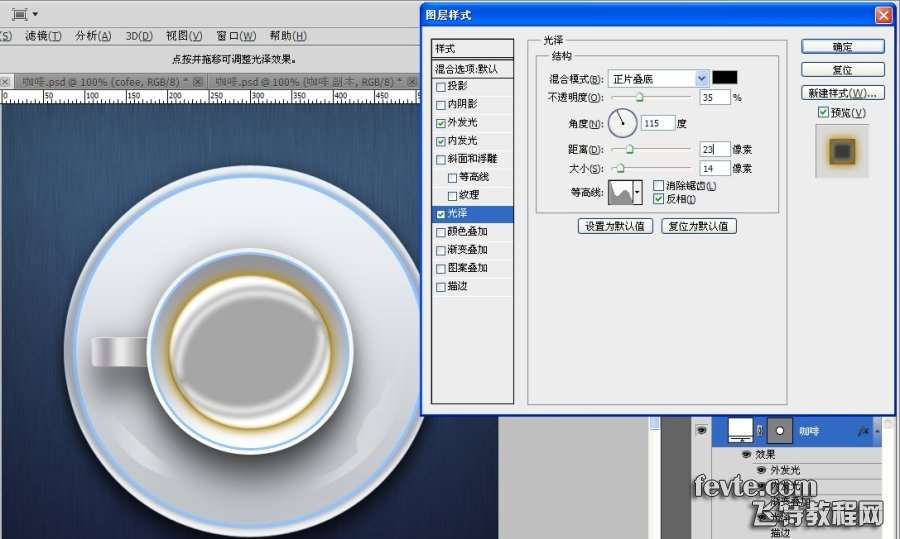
Task: Close the 咖啡.psd (cofee) document tab
Action: pos(197,82)
